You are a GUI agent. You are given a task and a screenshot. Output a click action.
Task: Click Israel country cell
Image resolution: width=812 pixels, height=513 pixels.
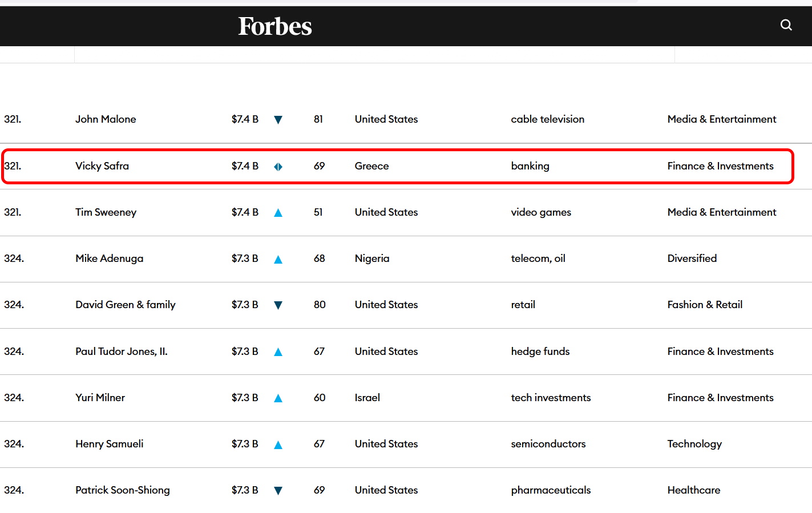click(367, 398)
